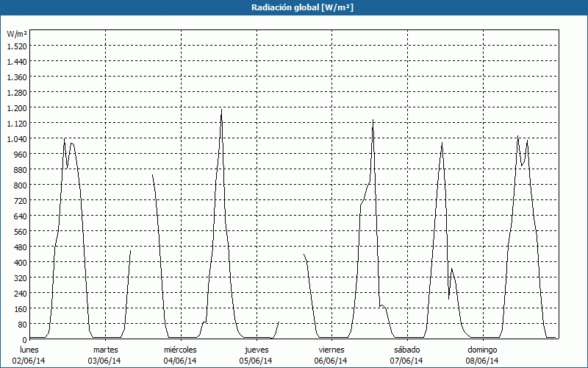Click the 80 y-axis value label

click(21, 324)
